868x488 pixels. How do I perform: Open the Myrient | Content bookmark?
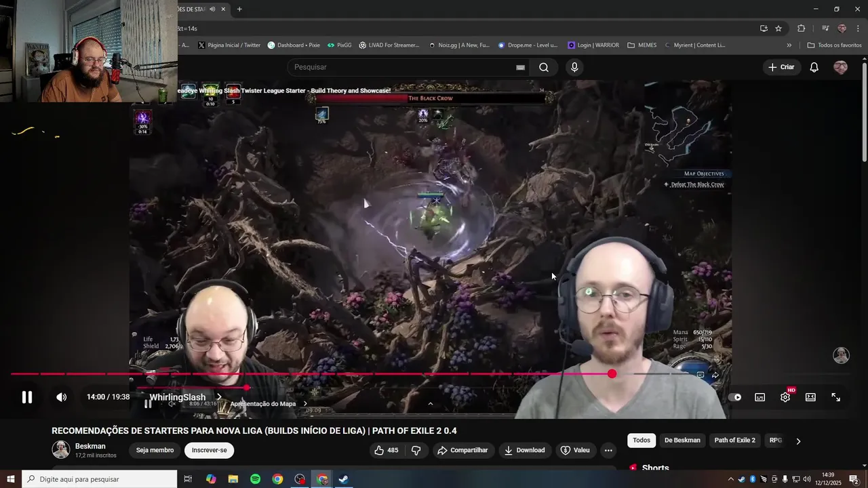click(x=695, y=45)
